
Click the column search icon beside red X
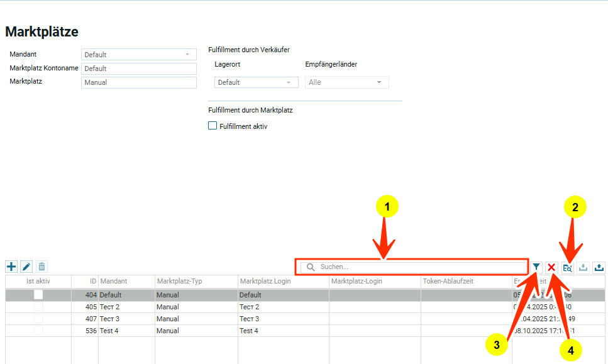pos(567,267)
